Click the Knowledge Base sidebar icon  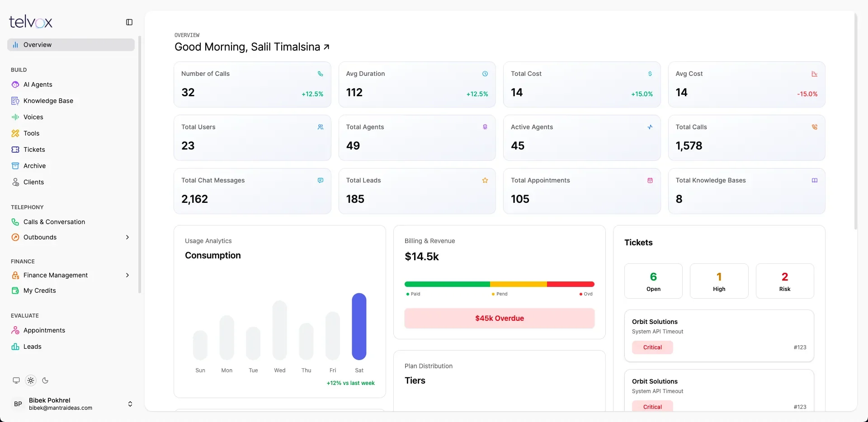[x=15, y=101]
